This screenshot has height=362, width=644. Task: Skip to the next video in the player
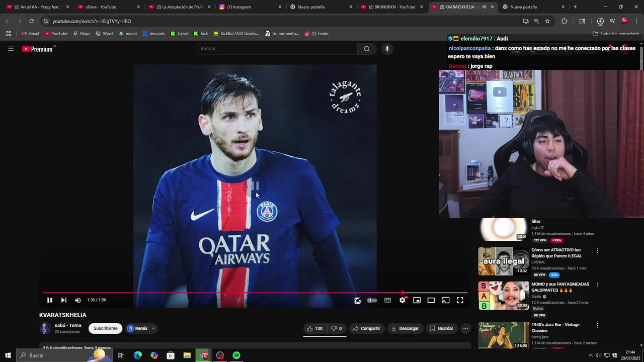tap(64, 300)
